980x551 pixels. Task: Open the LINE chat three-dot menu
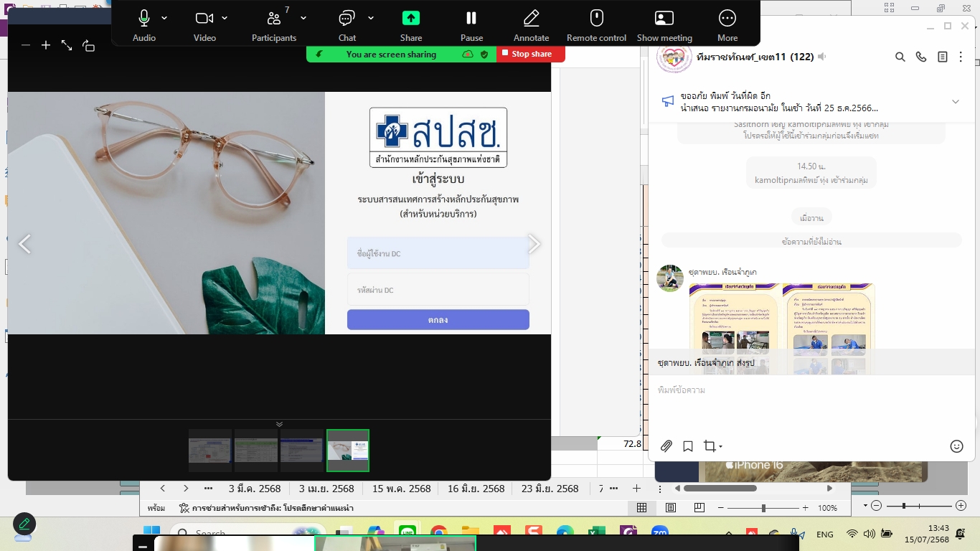tap(961, 57)
